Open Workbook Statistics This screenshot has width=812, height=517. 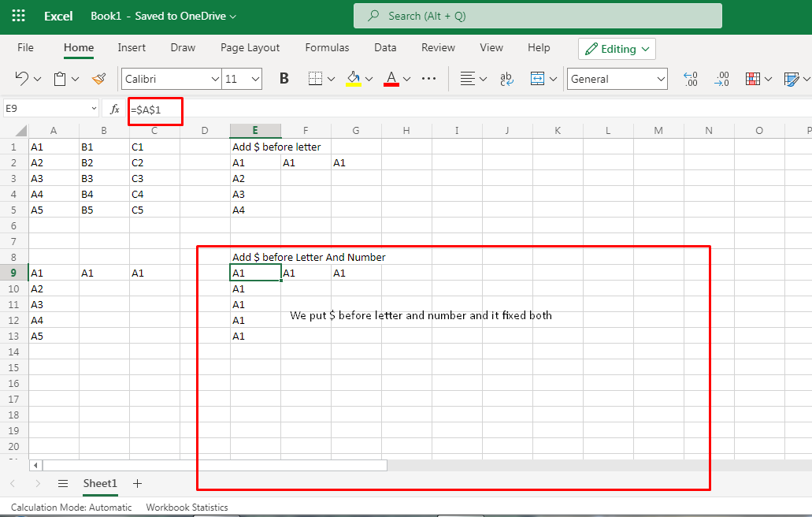(x=187, y=508)
